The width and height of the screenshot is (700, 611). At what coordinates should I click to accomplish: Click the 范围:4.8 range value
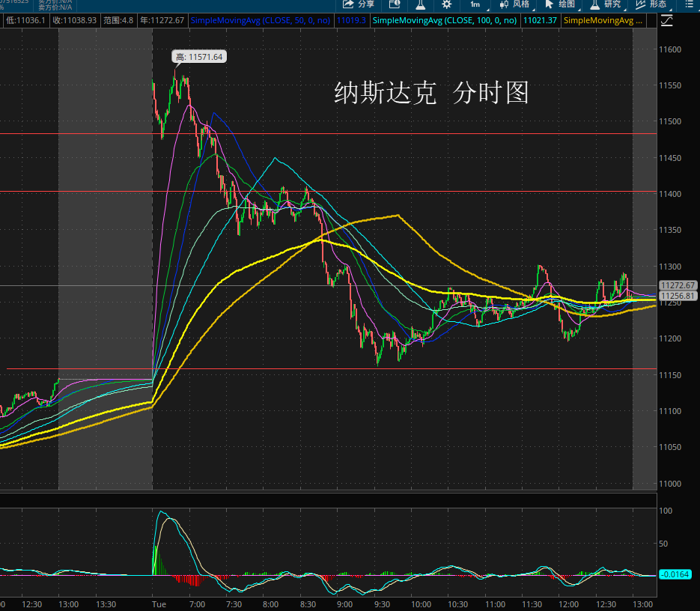pyautogui.click(x=118, y=20)
